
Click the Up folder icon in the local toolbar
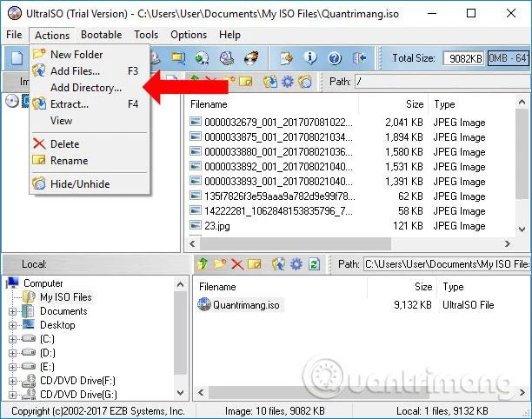pos(203,263)
